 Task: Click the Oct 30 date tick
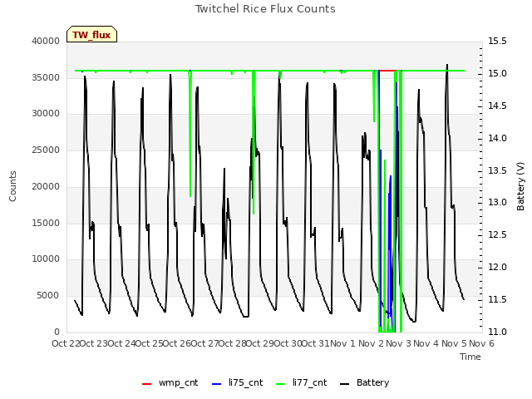pyautogui.click(x=288, y=343)
